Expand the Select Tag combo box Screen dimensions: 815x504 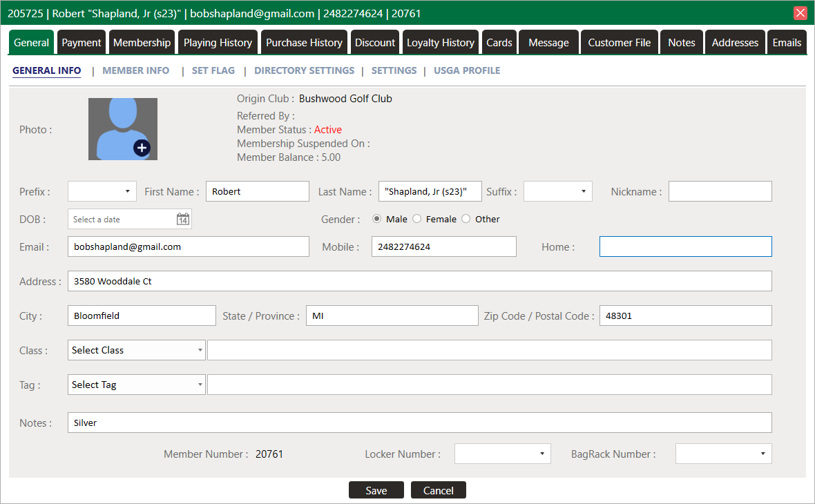137,385
